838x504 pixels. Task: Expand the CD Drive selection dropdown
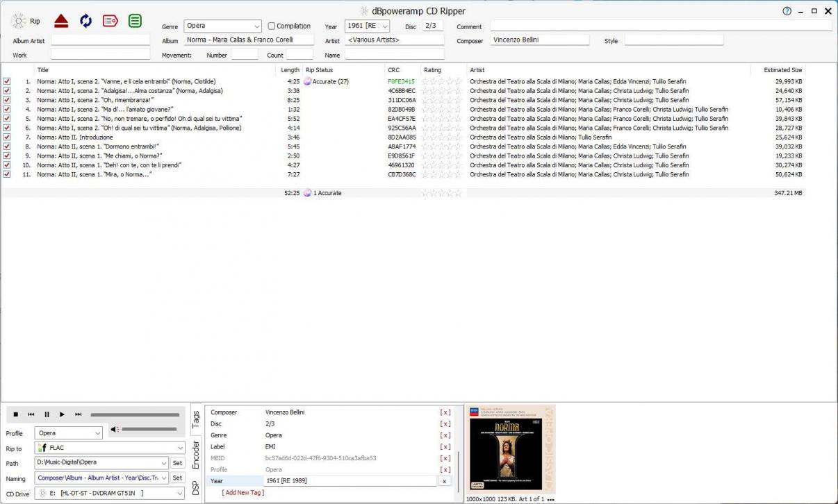pyautogui.click(x=181, y=493)
